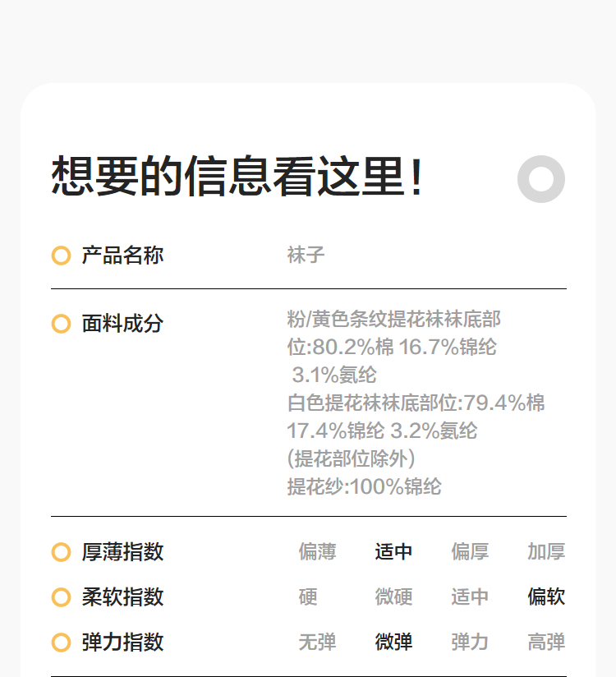Choose 高弹 elasticity option

546,642
